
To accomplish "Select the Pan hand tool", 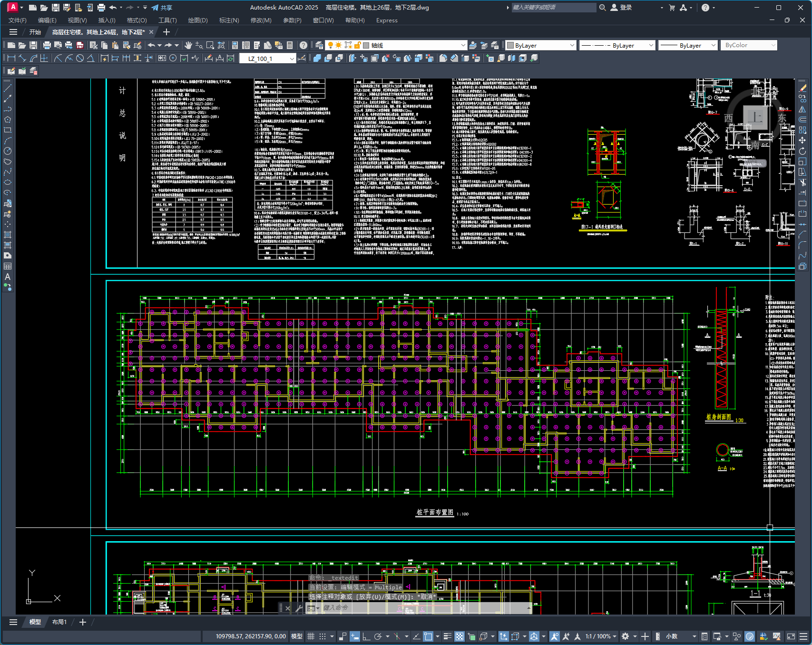I will (188, 45).
